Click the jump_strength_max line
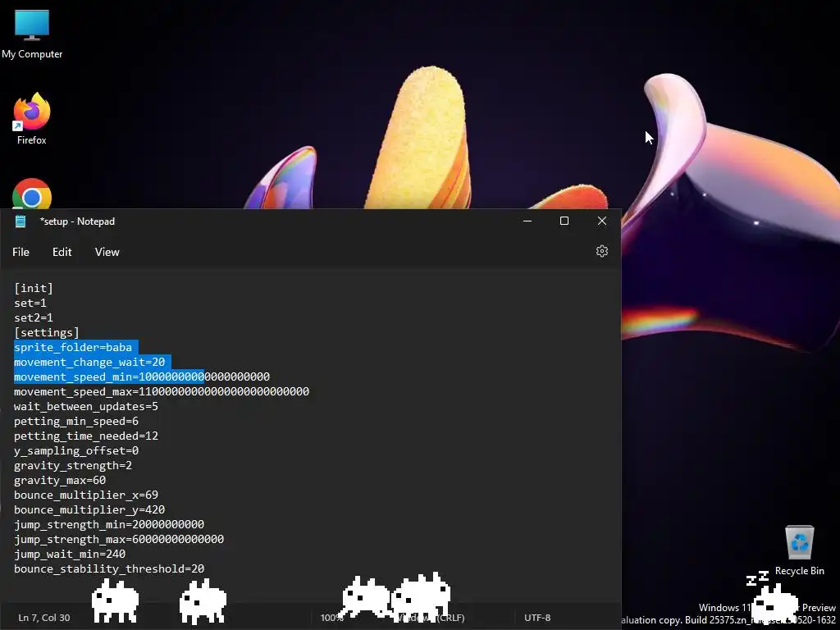This screenshot has height=630, width=840. point(119,539)
